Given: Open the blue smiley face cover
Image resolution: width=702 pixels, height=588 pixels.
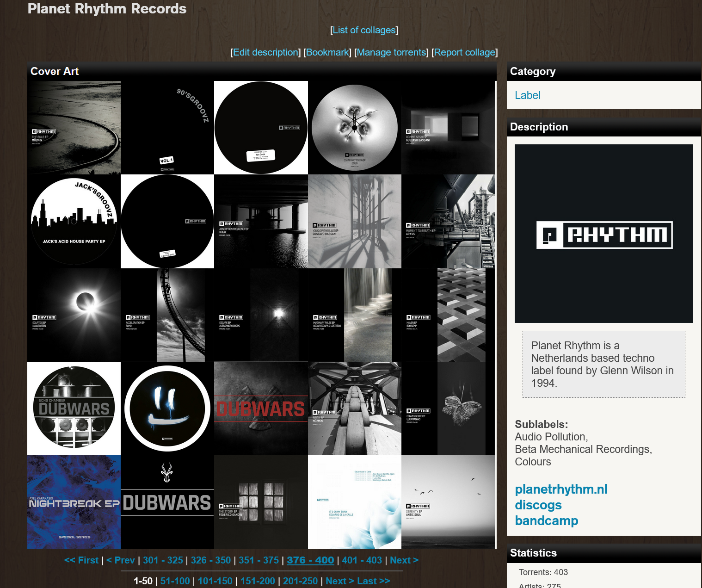Looking at the screenshot, I should click(x=167, y=409).
